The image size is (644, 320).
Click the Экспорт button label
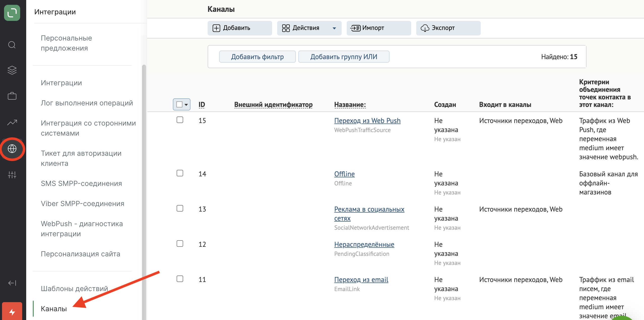click(x=443, y=28)
